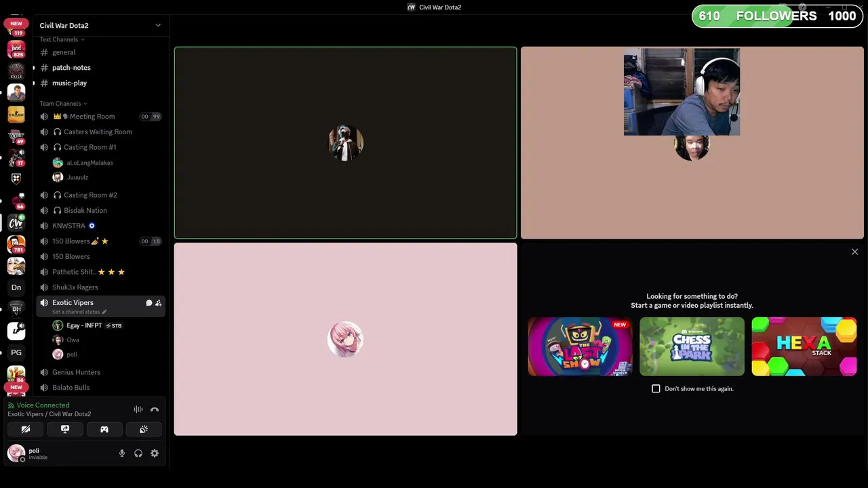Viewport: 868px width, 488px height.
Task: Turn on camera button
Action: coord(26,429)
